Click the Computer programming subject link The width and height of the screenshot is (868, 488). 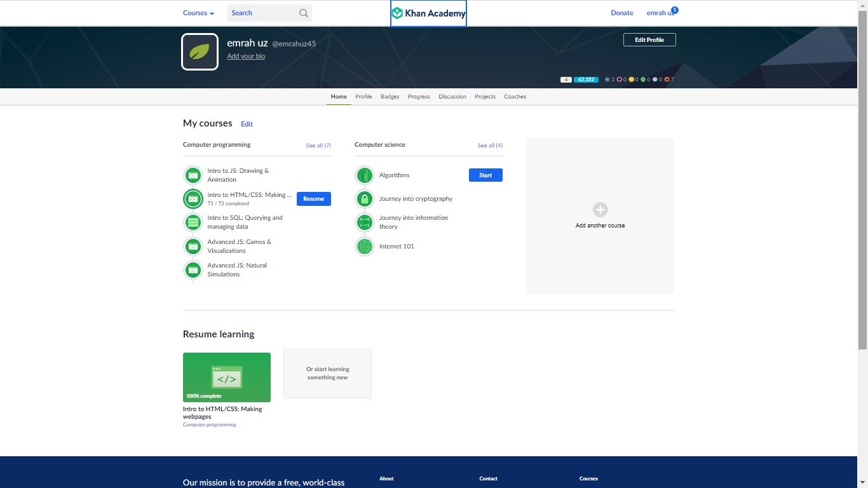pyautogui.click(x=209, y=424)
